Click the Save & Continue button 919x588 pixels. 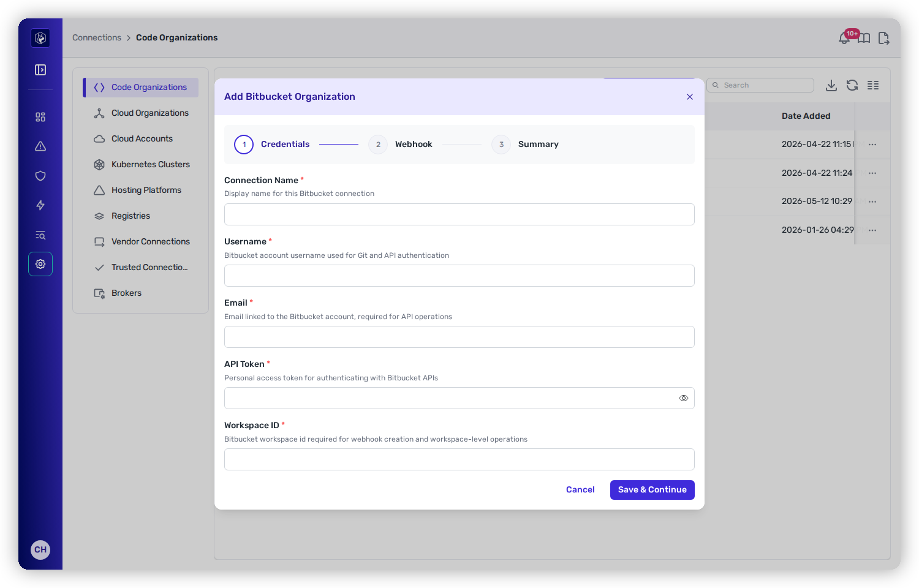[652, 490]
